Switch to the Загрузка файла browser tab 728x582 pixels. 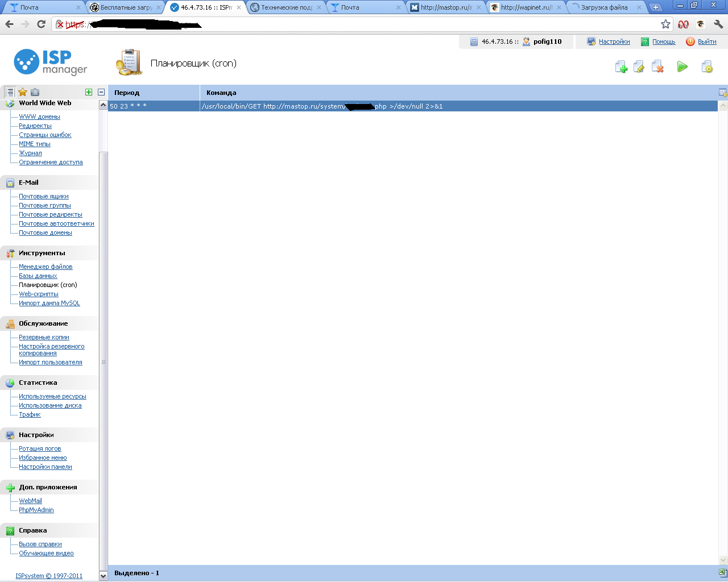pos(604,7)
